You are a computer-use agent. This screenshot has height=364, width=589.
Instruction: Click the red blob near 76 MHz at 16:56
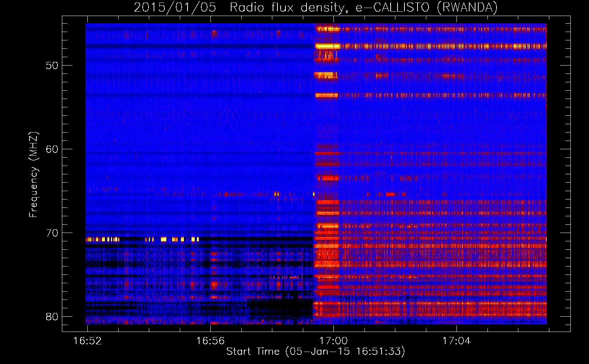click(x=214, y=285)
